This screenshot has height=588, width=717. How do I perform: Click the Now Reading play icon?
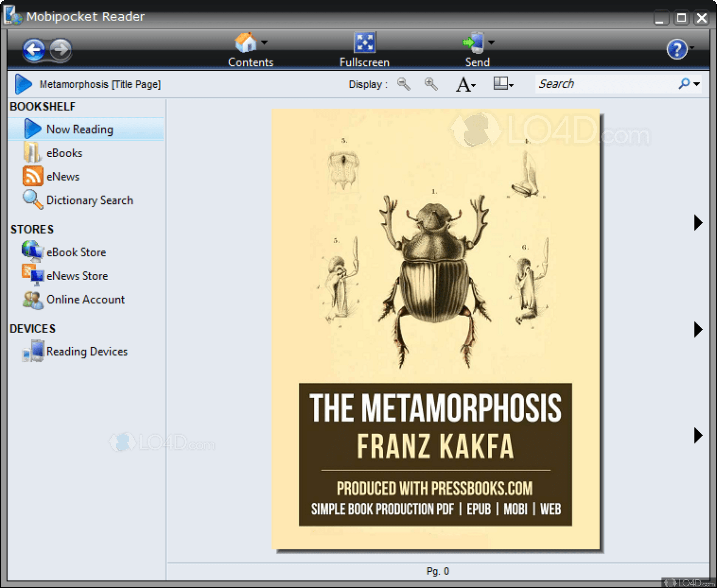33,129
